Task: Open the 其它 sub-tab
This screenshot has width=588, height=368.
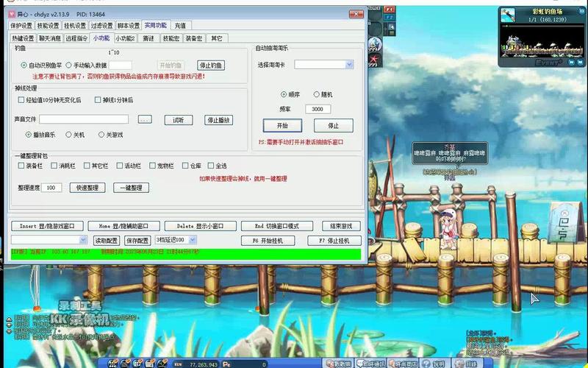Action: point(216,38)
